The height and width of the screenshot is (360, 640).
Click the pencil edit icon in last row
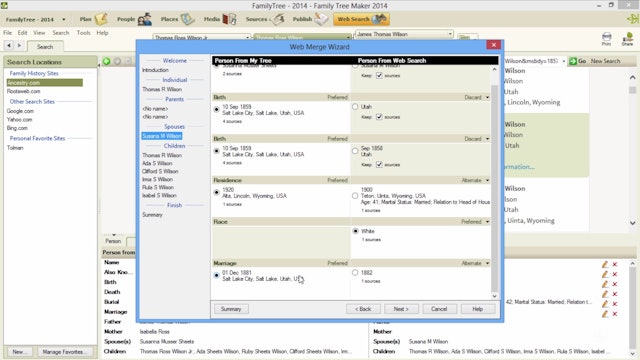click(x=605, y=314)
